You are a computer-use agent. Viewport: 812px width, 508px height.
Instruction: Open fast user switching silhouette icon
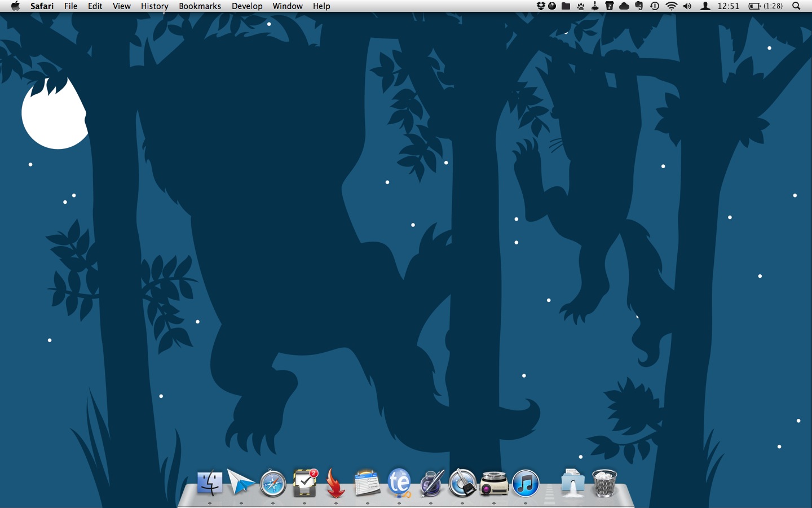[x=705, y=6]
